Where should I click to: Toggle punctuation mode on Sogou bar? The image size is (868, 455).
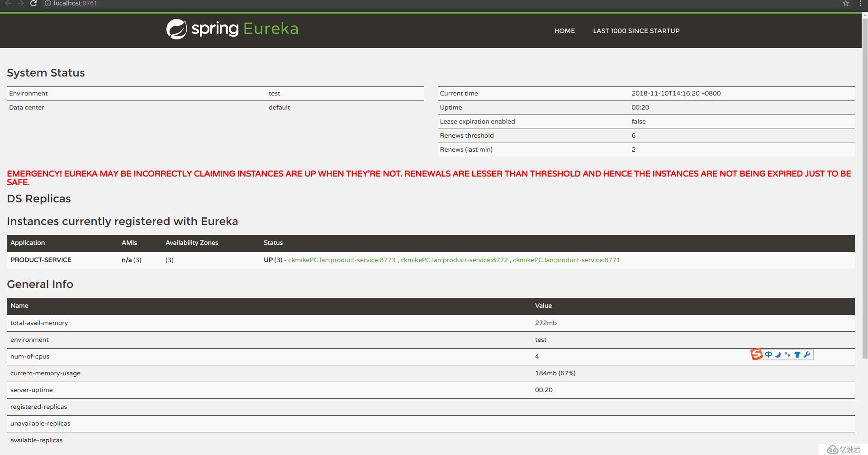[787, 354]
